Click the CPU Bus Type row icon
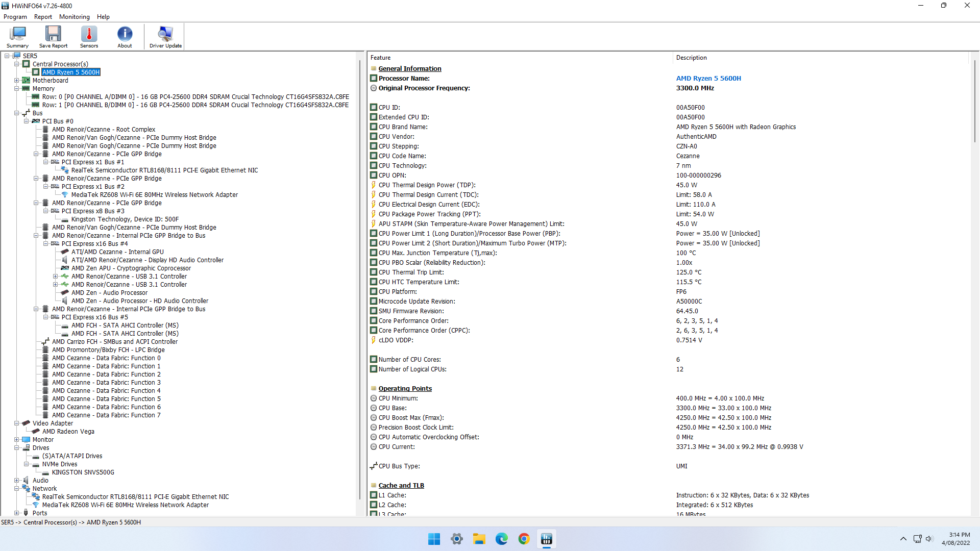The height and width of the screenshot is (551, 980). click(x=374, y=466)
